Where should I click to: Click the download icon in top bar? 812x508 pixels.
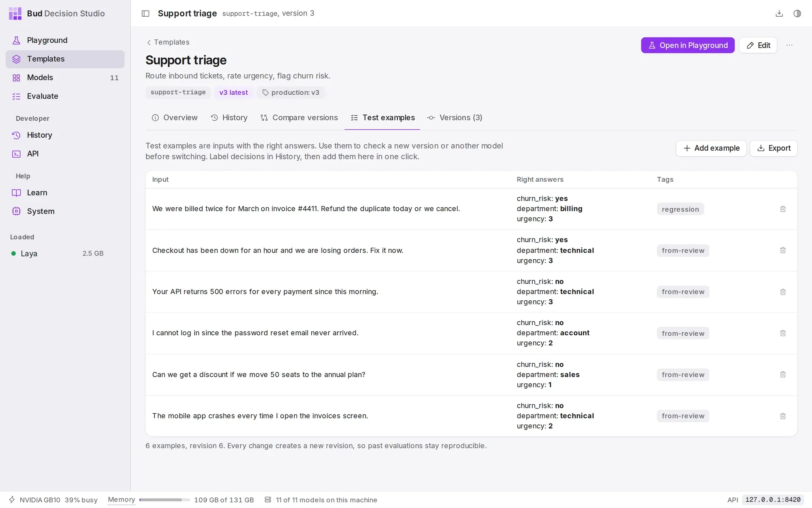pos(779,13)
